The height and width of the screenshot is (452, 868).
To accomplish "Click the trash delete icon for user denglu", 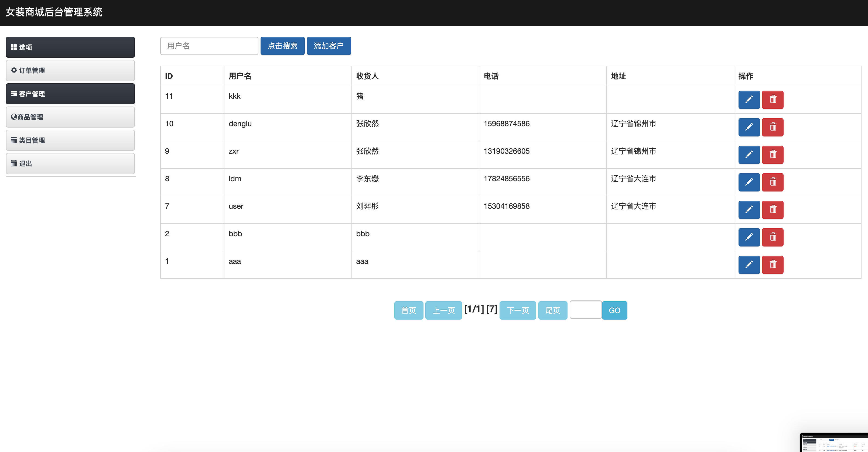I will (773, 127).
